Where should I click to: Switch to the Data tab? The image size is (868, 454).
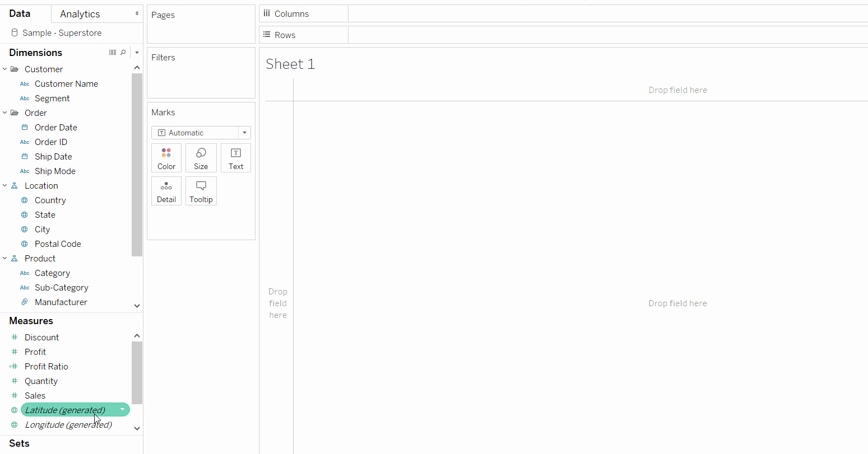click(x=20, y=13)
